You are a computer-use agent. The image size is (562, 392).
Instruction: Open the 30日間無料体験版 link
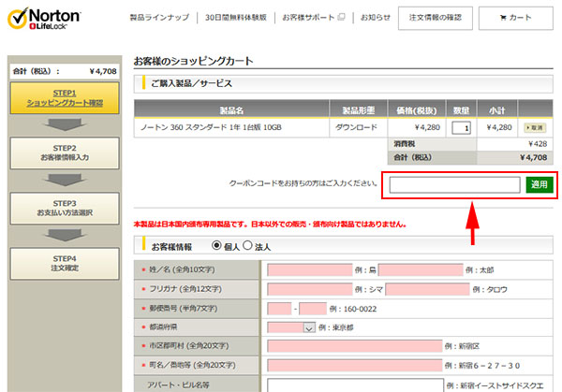(x=236, y=17)
